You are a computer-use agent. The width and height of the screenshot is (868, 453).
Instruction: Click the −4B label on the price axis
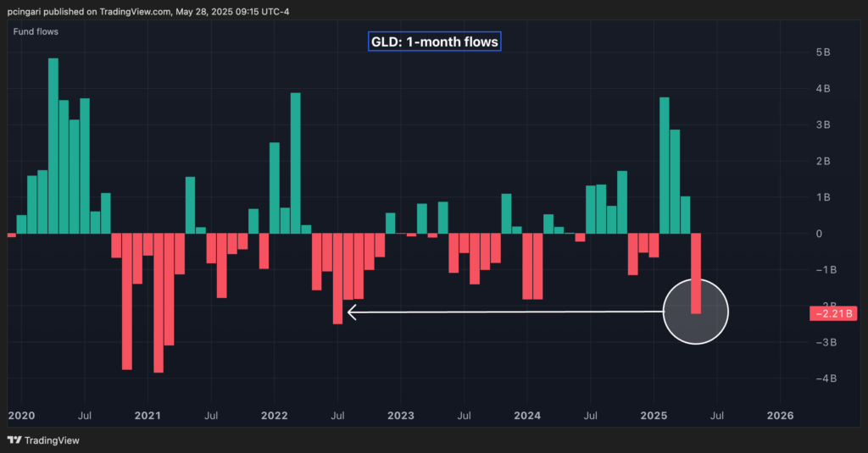click(826, 378)
